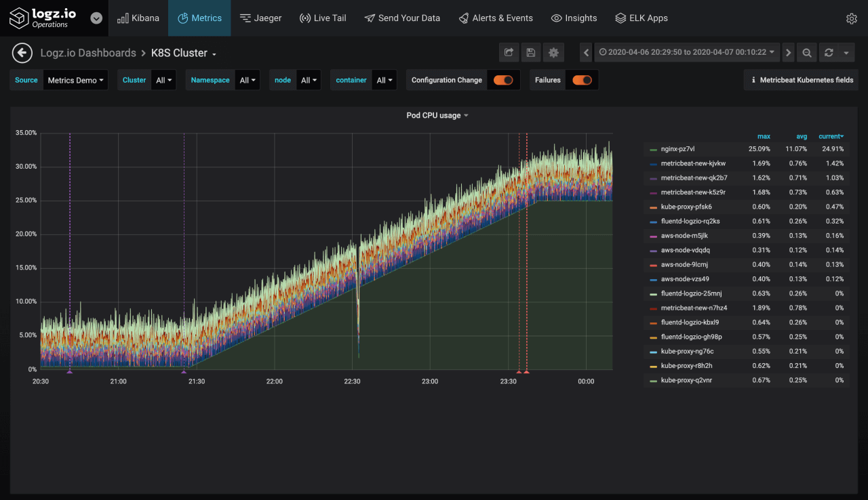Open Alerts & Events menu
The image size is (868, 500).
pyautogui.click(x=496, y=18)
